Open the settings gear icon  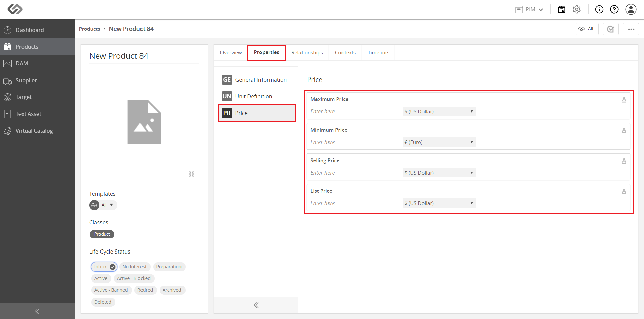point(577,9)
